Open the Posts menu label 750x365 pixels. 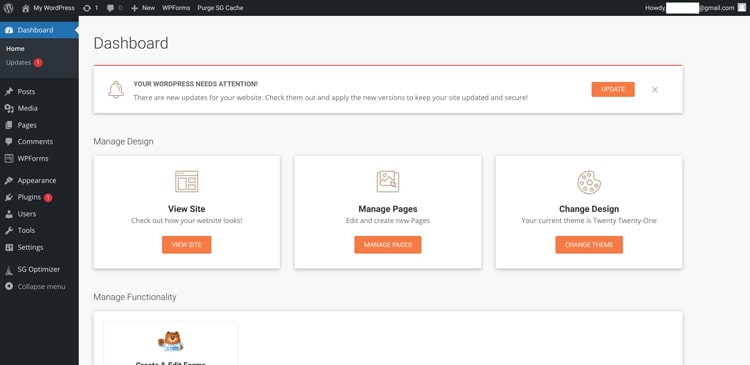[x=26, y=91]
